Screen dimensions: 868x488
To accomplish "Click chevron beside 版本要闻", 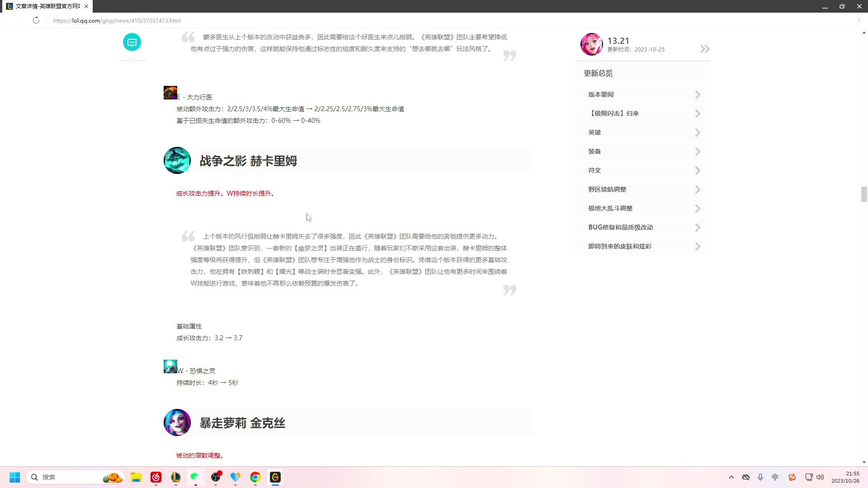I will pyautogui.click(x=698, y=94).
